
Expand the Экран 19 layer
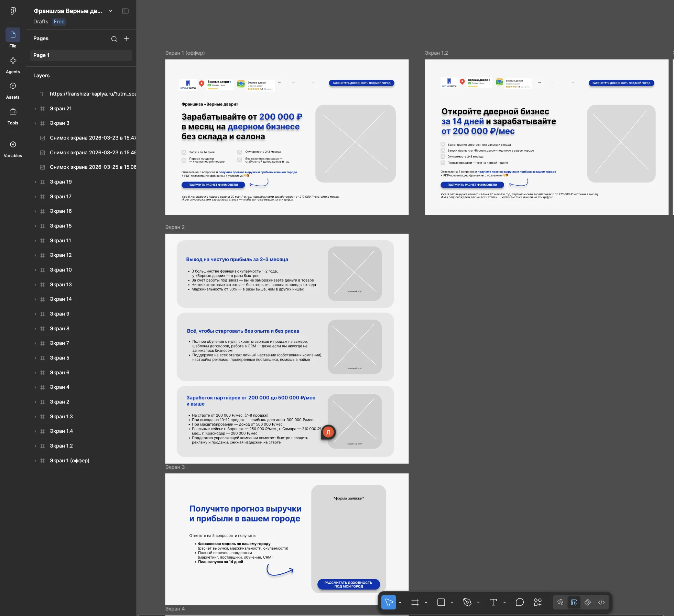click(x=35, y=182)
